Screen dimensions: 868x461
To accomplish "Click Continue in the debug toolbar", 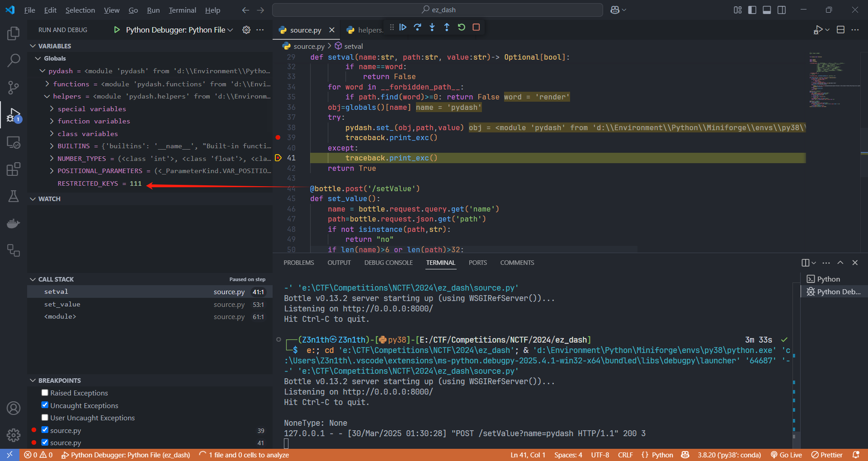I will [403, 28].
